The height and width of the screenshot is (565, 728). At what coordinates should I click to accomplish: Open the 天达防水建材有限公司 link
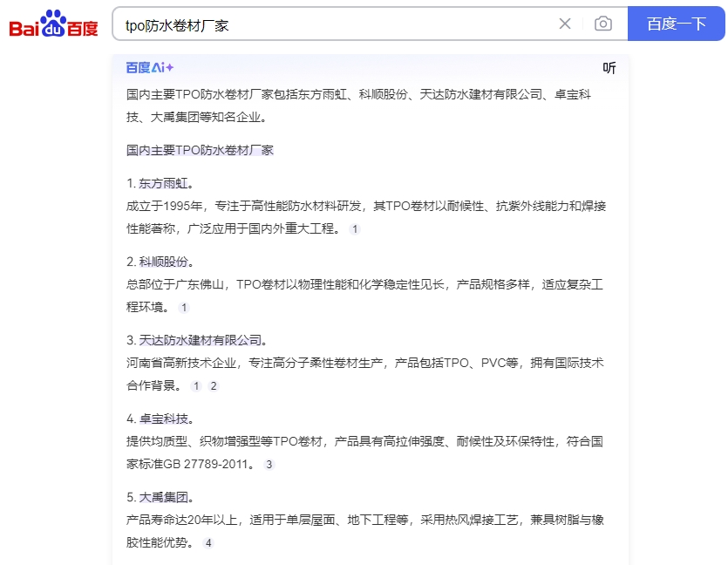tap(200, 340)
